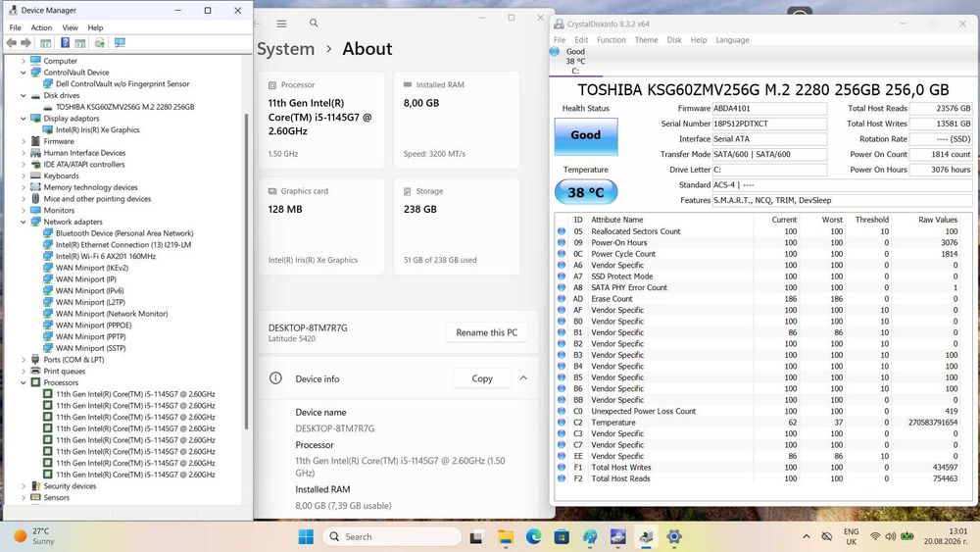Open Disk menu in CrystalDiskInfo
Screen dimensions: 980x552
674,40
